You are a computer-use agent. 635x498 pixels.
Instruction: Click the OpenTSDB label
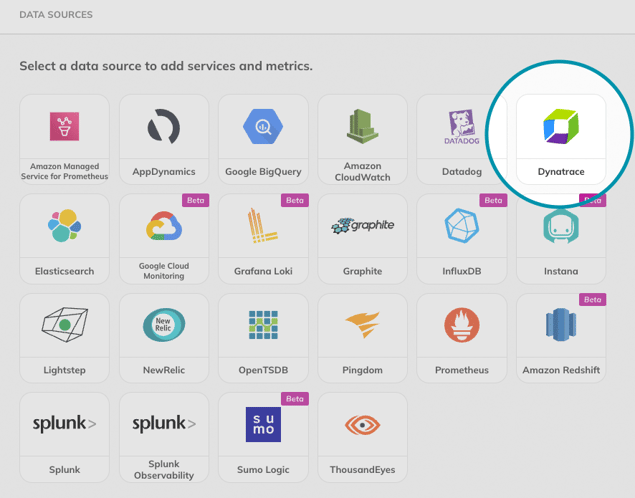(263, 370)
